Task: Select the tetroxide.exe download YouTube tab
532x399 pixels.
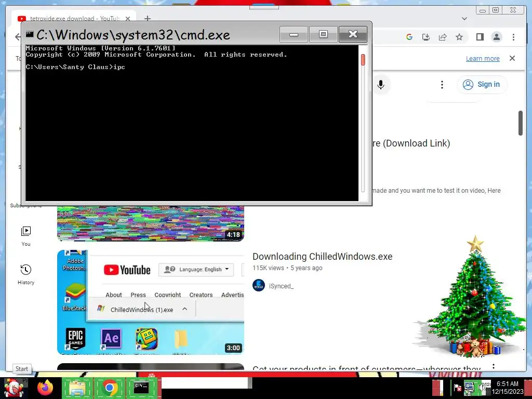Action: coord(74,18)
